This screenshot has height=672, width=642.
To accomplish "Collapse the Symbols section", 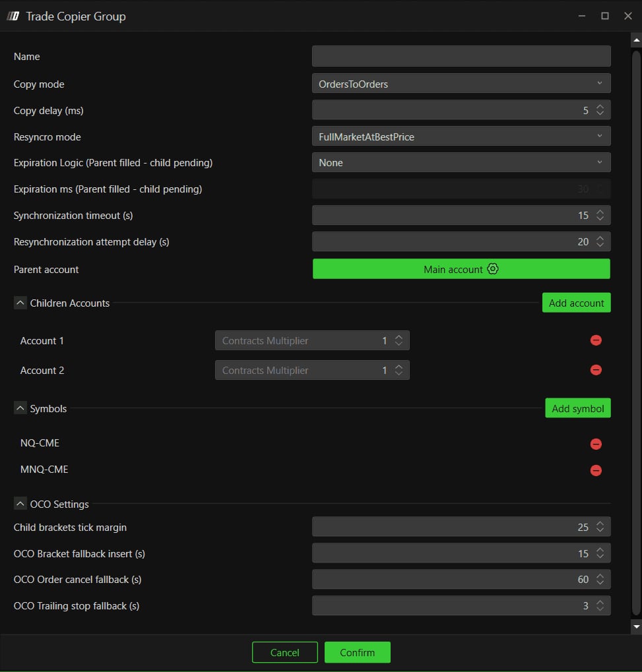I will pos(20,408).
